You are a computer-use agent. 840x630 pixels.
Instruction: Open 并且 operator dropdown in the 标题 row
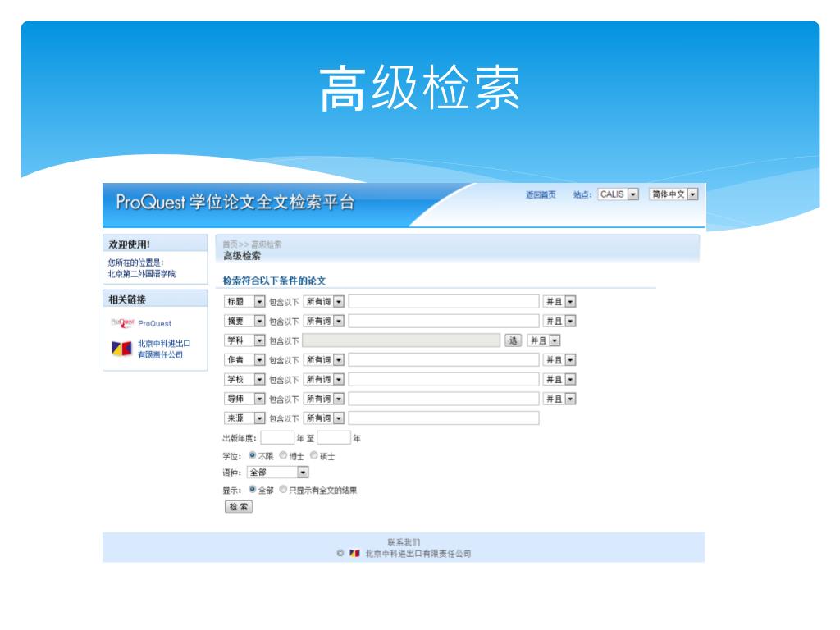559,302
